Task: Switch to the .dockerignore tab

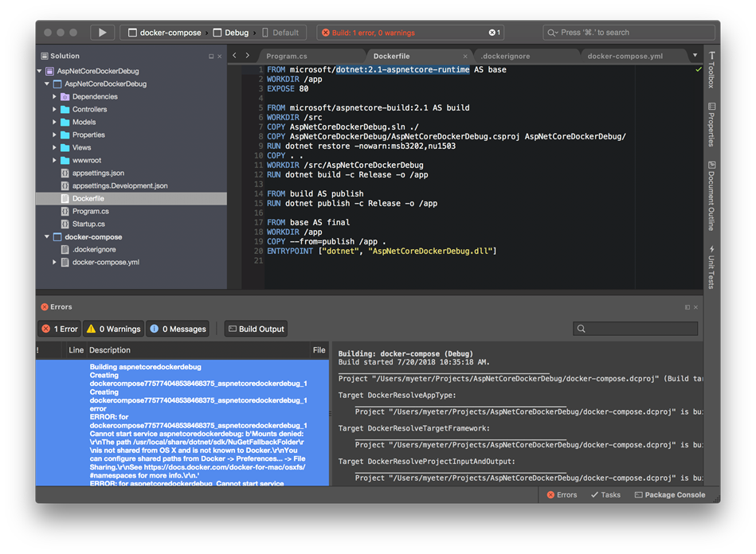Action: (x=505, y=56)
